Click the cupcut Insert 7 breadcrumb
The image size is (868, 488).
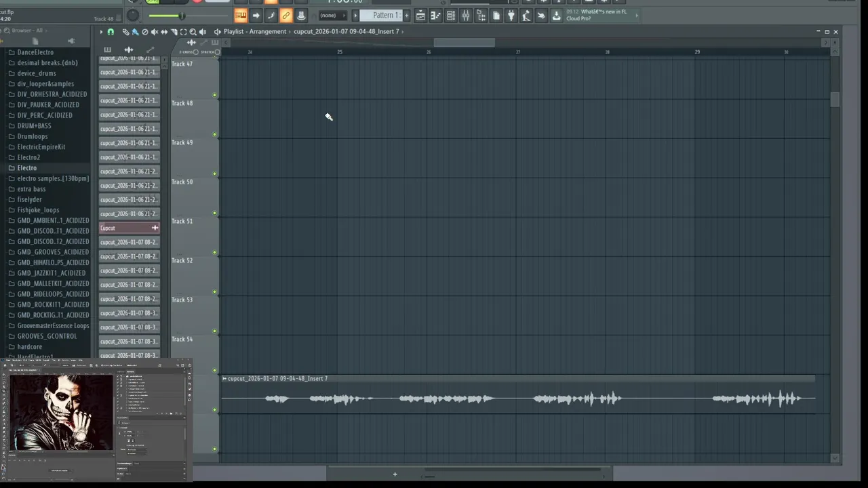point(346,32)
